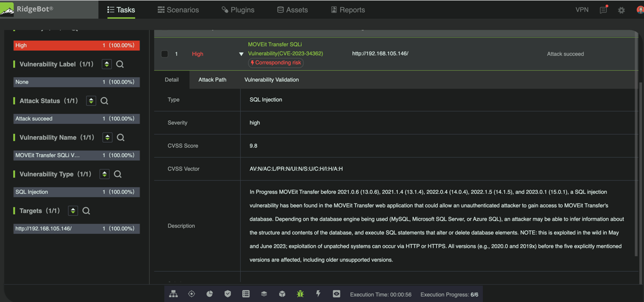Click the High severity label in row
Viewport: 644px width, 302px height.
197,54
